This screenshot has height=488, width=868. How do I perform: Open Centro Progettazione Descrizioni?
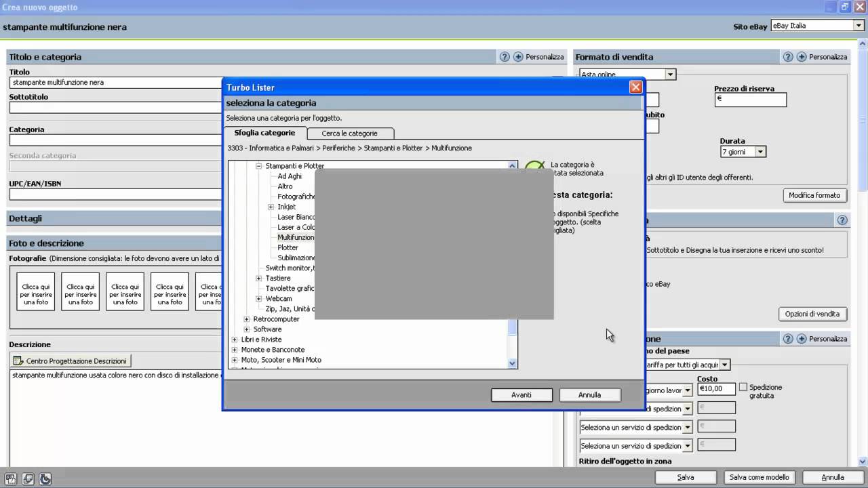click(x=71, y=361)
